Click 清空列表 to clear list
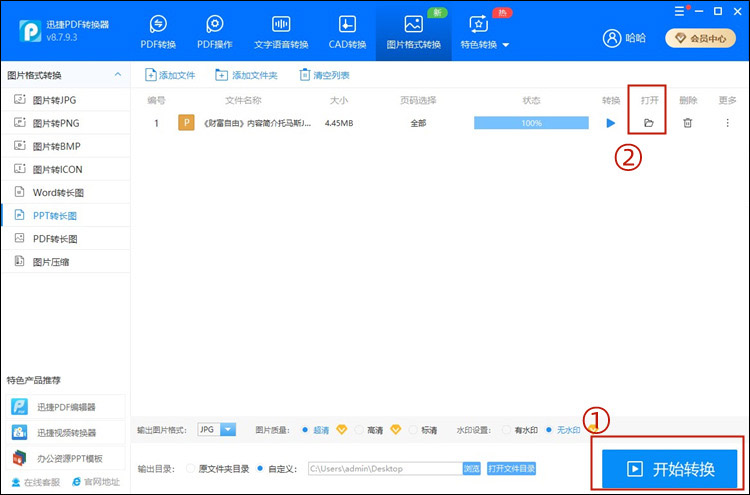 (x=324, y=75)
